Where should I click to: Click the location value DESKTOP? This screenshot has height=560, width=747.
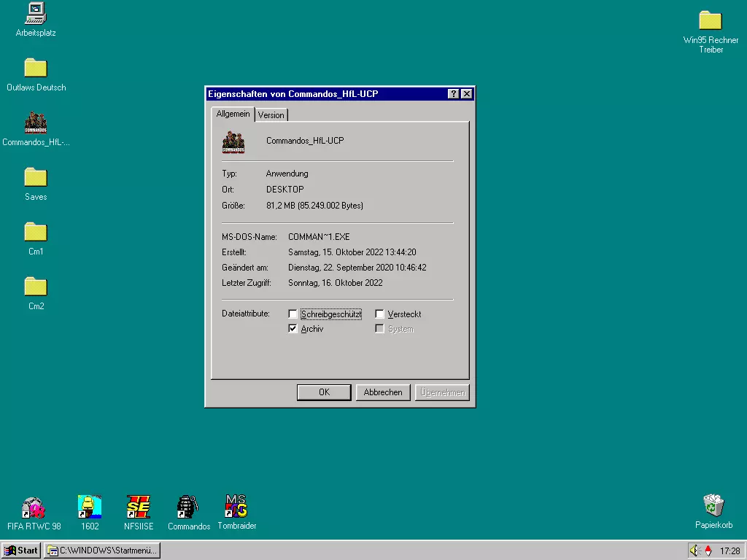click(285, 190)
